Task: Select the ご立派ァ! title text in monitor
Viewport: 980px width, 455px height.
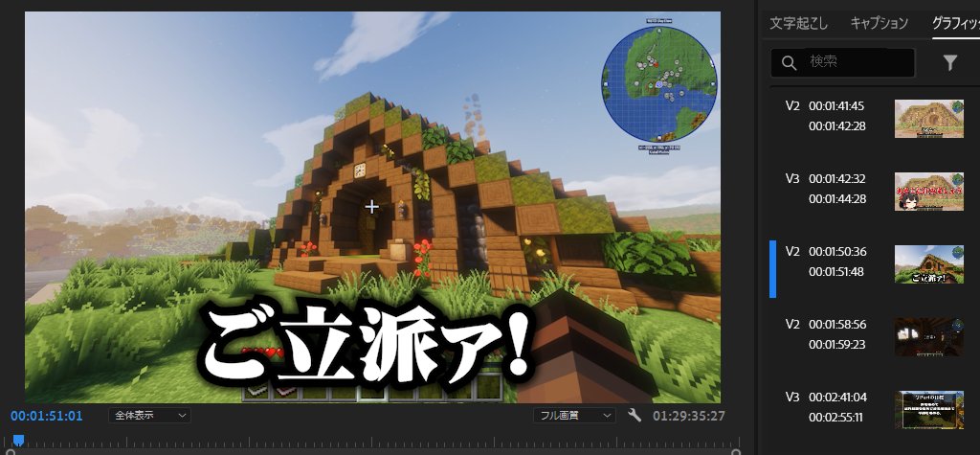Action: click(x=368, y=344)
